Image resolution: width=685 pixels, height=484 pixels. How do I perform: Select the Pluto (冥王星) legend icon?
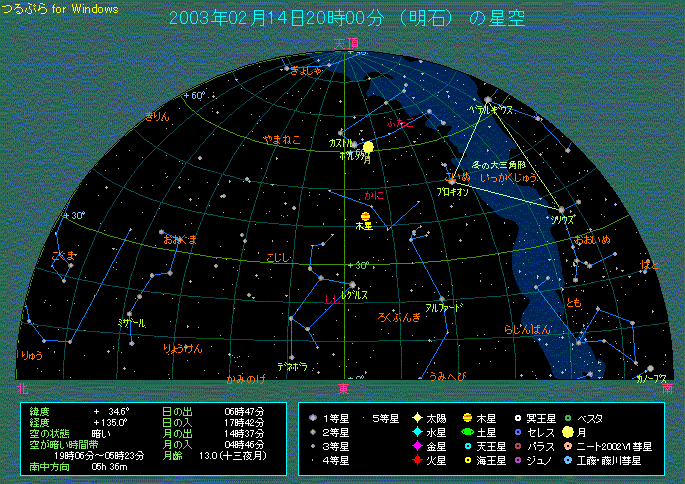[x=517, y=417]
